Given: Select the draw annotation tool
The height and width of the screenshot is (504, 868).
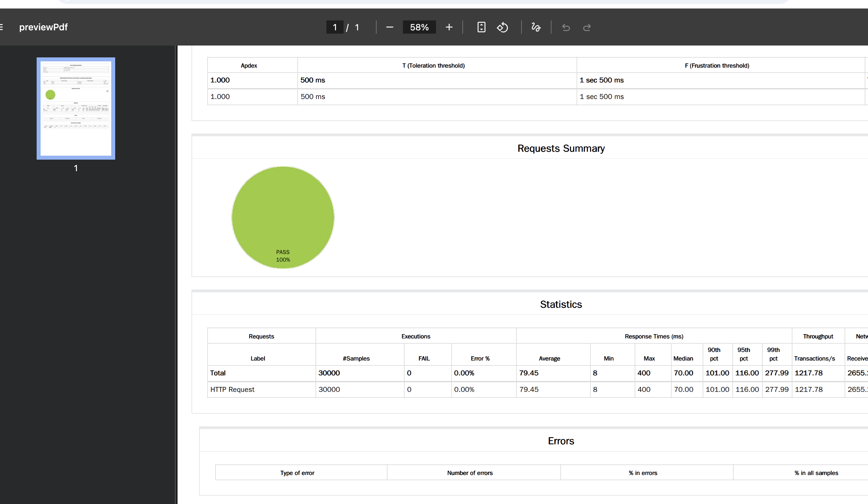Looking at the screenshot, I should [x=536, y=27].
